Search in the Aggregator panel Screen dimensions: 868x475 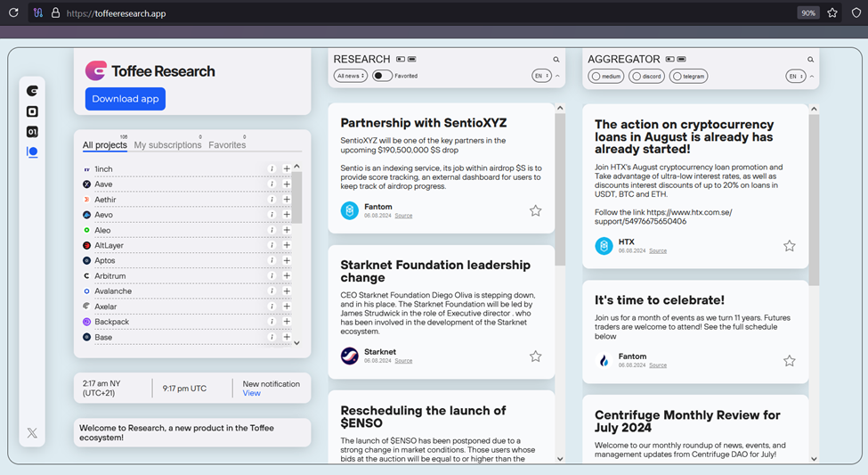pyautogui.click(x=810, y=60)
